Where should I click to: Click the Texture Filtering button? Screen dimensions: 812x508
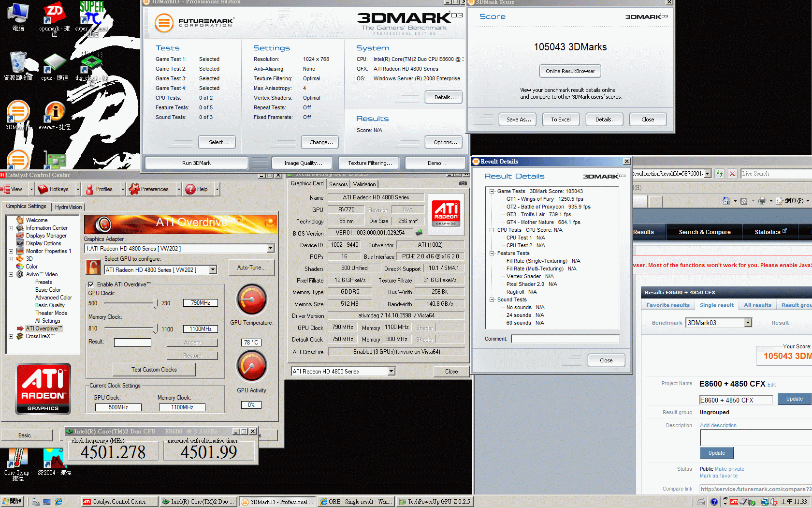click(370, 163)
